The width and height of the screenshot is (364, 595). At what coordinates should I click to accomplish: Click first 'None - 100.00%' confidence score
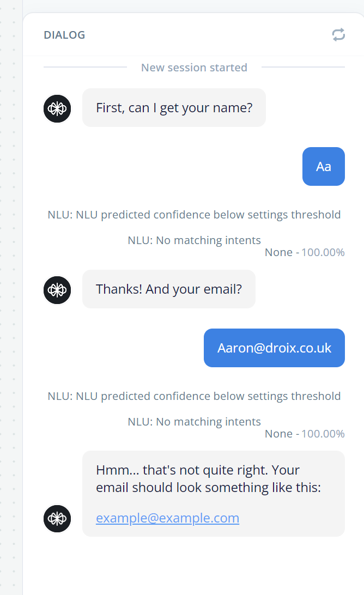coord(305,252)
